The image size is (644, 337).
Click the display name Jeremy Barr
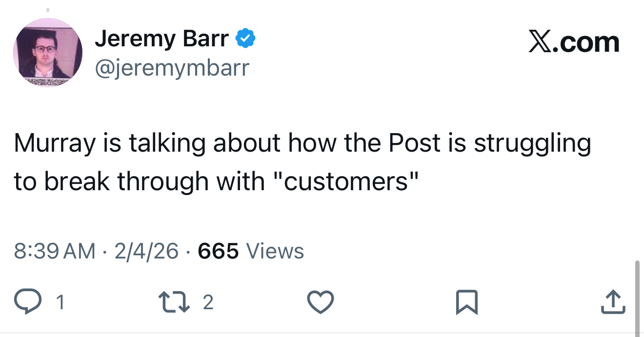[x=162, y=39]
